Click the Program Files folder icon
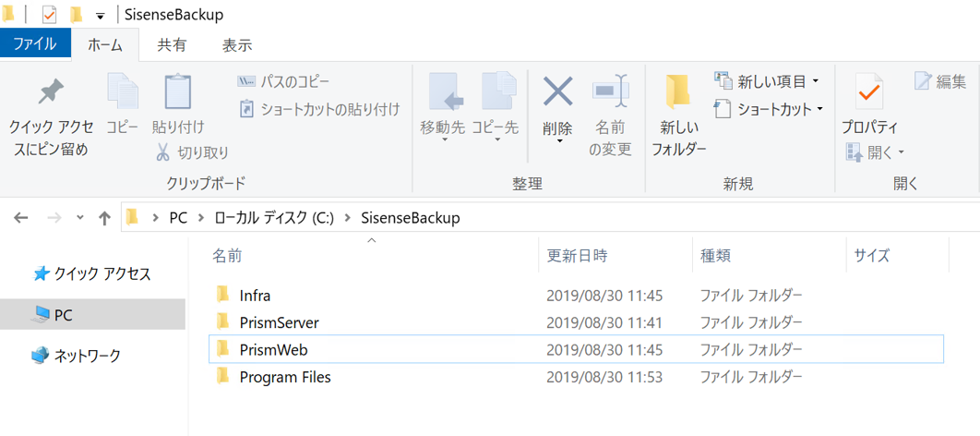The width and height of the screenshot is (980, 436). coord(223,377)
